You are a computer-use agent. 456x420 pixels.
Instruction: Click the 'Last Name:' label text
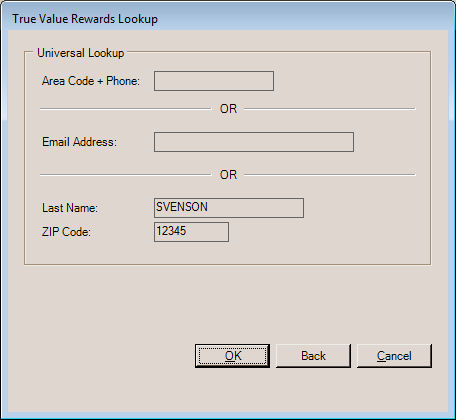pyautogui.click(x=70, y=208)
